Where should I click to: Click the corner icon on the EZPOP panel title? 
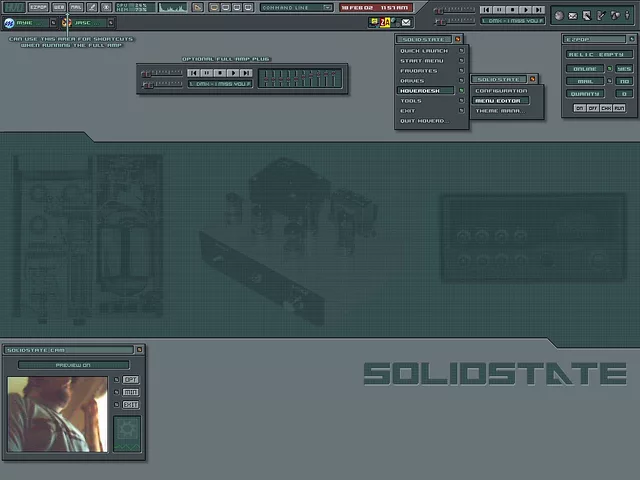631,39
